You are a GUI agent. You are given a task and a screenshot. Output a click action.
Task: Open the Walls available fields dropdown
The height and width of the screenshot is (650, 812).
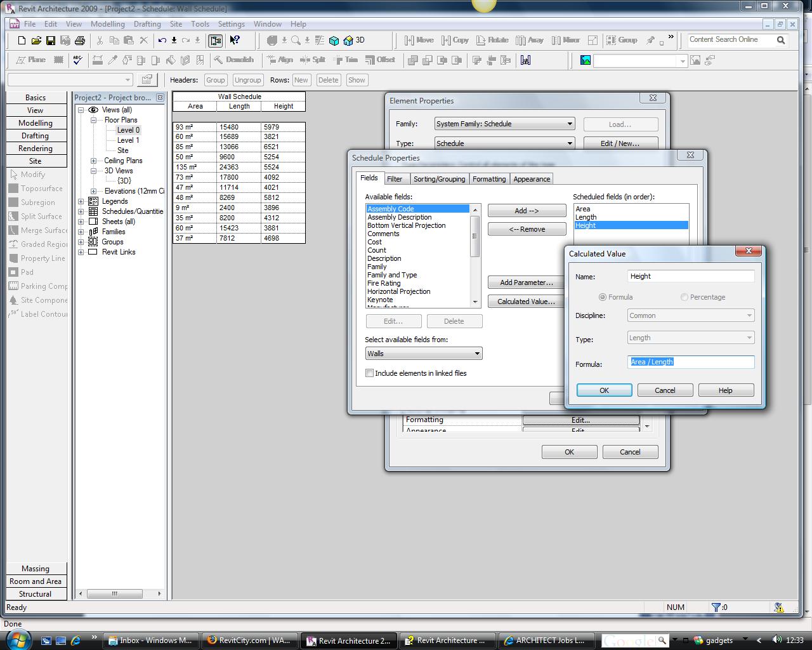[477, 354]
